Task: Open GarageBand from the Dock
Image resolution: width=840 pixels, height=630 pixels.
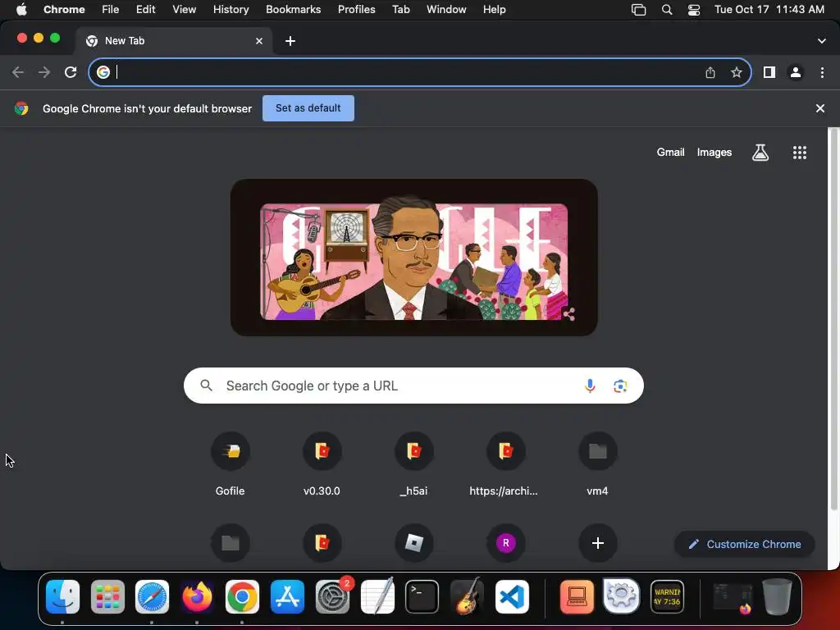Action: click(467, 597)
